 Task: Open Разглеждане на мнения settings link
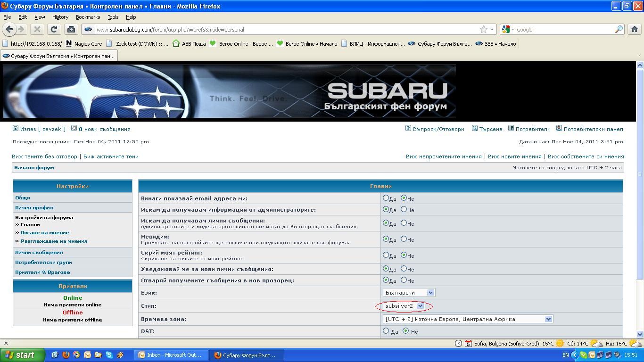(x=54, y=241)
